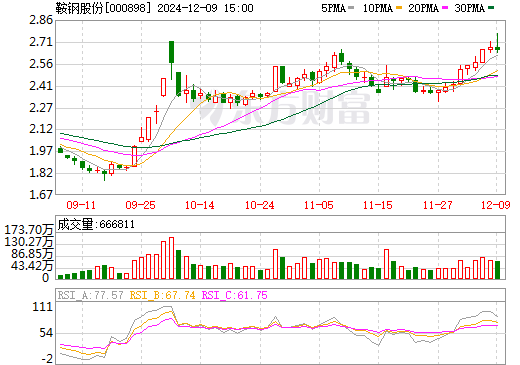Image resolution: width=520 pixels, height=365 pixels.
Task: Click the 10-24 date label
Action: (260, 205)
